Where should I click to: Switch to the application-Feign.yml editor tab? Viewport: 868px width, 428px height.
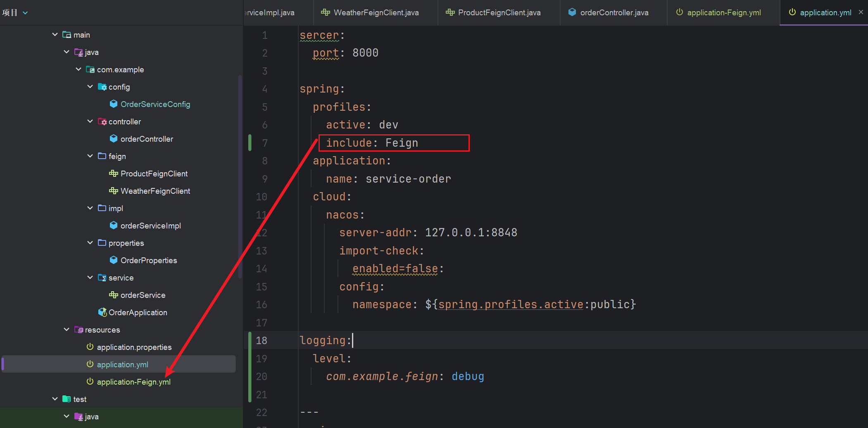pyautogui.click(x=723, y=12)
